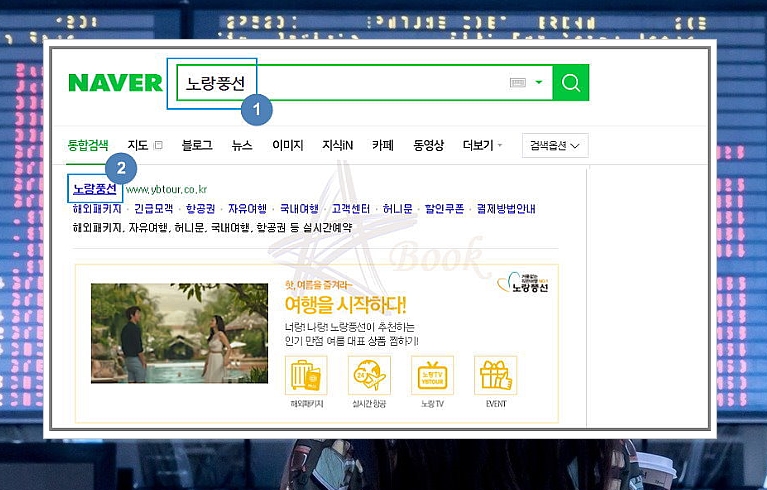
Task: Open the 고객센터 sublink
Action: (351, 209)
